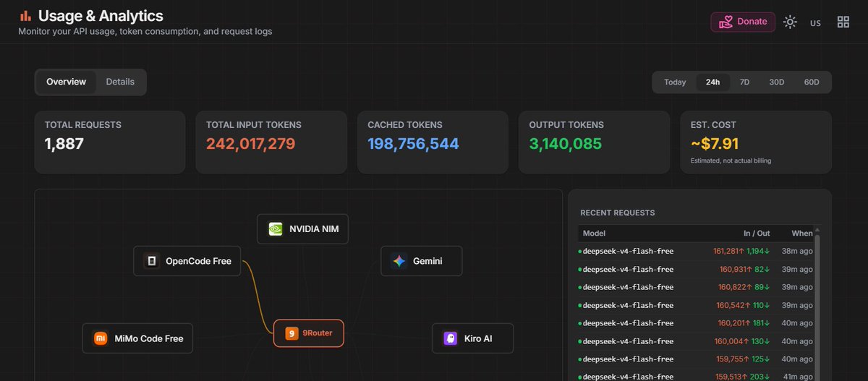
Task: Click the Donate heart icon
Action: point(726,22)
